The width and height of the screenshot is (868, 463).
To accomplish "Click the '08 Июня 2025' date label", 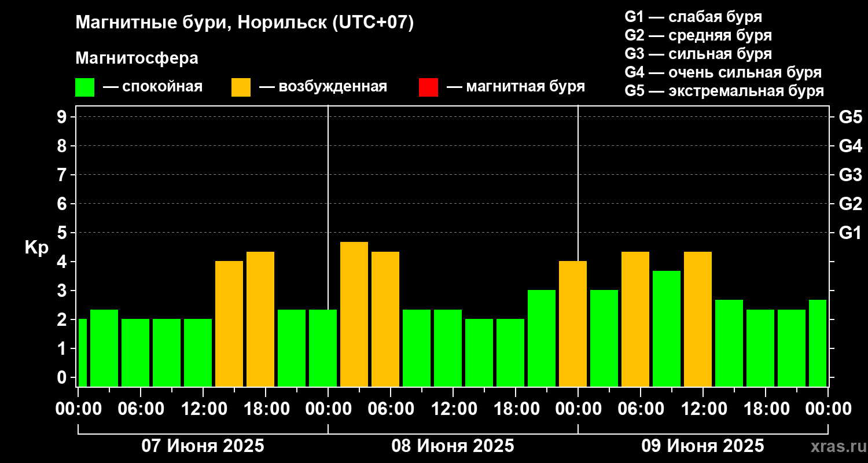I will [453, 446].
